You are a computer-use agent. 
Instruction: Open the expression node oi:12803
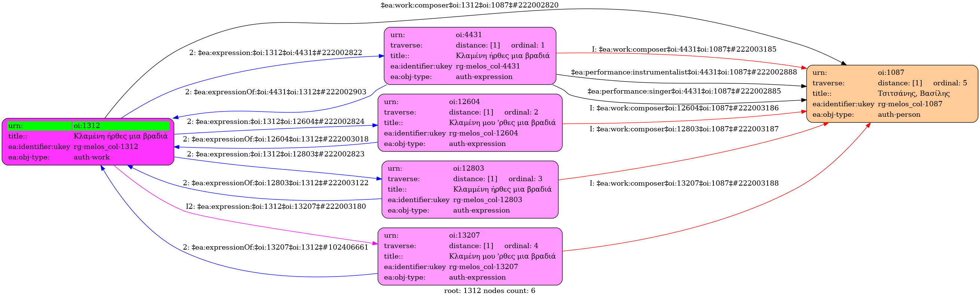coord(470,189)
